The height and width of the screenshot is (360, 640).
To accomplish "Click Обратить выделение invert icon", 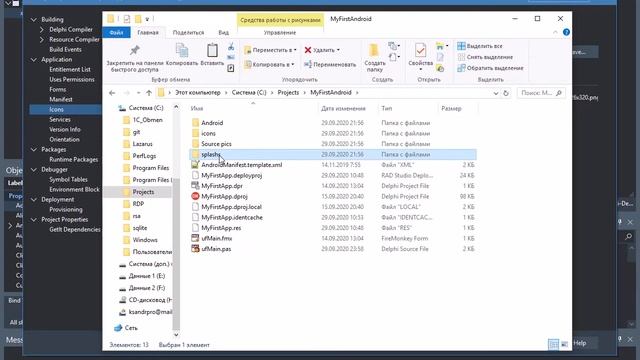I will (461, 68).
